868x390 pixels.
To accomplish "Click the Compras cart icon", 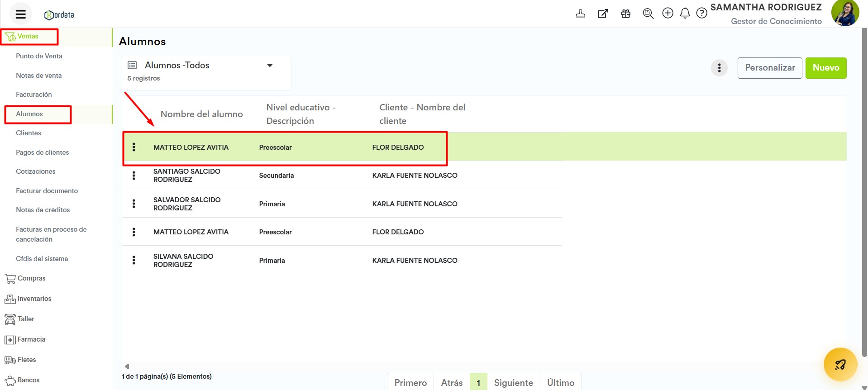I will (x=10, y=279).
